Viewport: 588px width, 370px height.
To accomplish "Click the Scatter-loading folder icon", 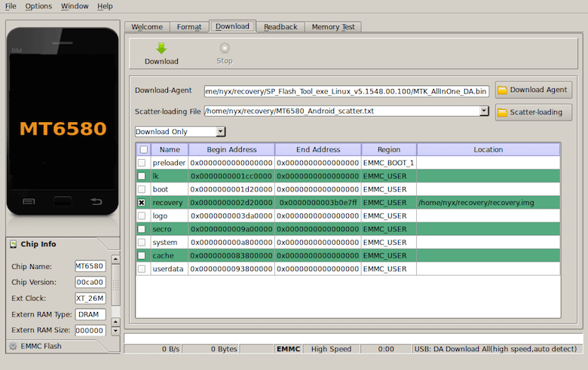I will (502, 112).
